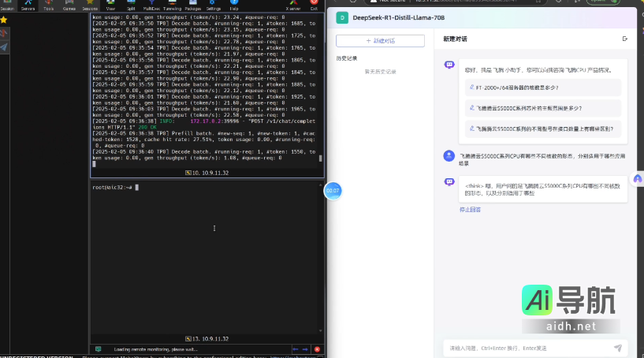The width and height of the screenshot is (644, 358).
Task: Open the Sessions toolbar button with star
Action: coord(90,5)
